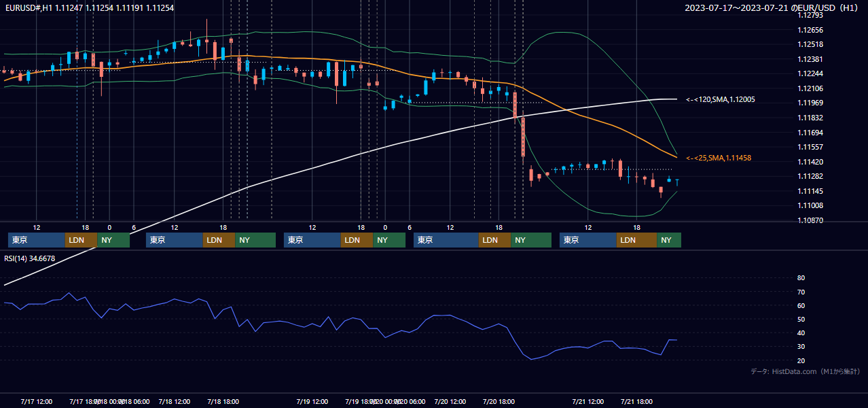This screenshot has width=868, height=408.
Task: Click RSI scale level 40
Action: pyautogui.click(x=801, y=333)
